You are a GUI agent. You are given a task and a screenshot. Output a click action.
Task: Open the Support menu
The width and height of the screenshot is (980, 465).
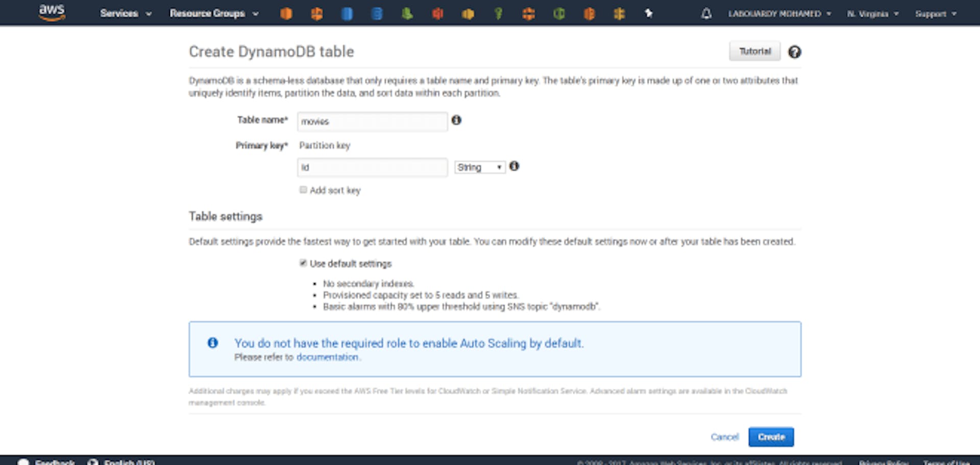point(936,14)
